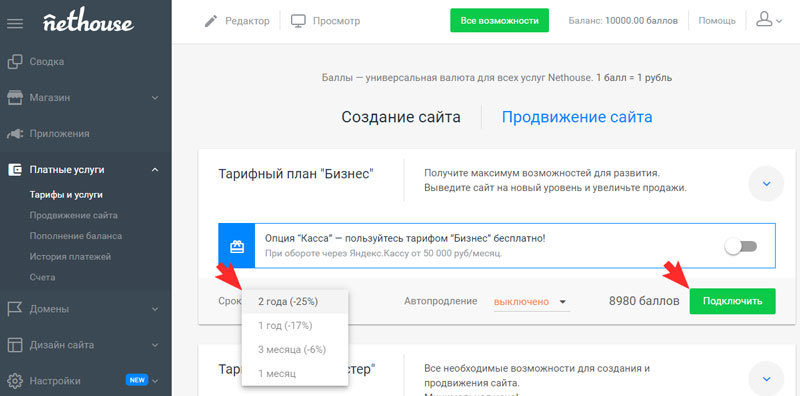Screen dimensions: 800x396
Task: Click the gift icon in Касса option
Action: pos(236,246)
